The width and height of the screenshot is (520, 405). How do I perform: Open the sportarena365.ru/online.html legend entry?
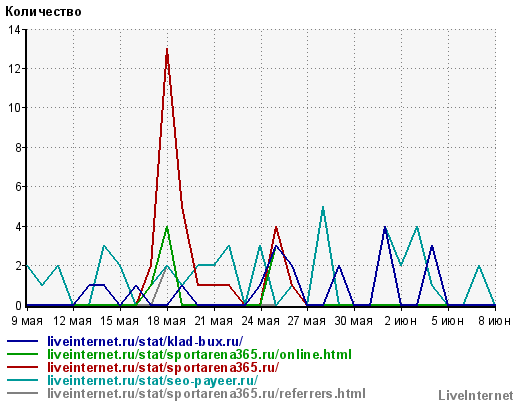[199, 355]
